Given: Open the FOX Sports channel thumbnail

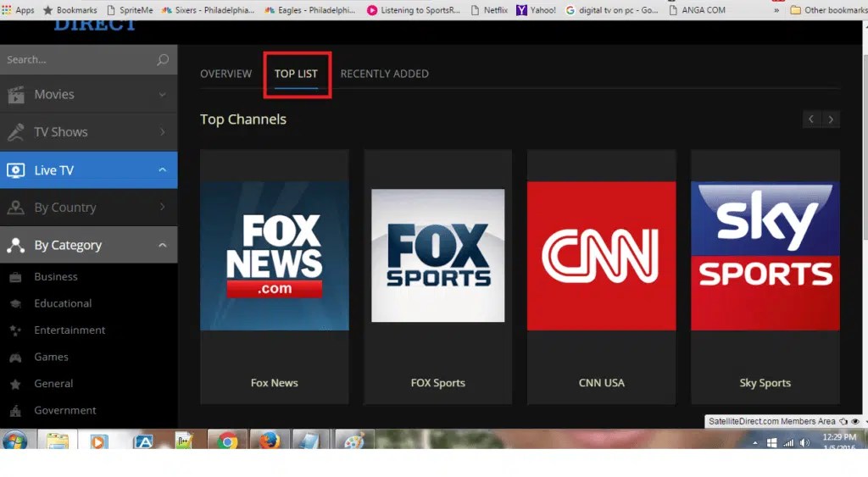Looking at the screenshot, I should pos(438,256).
